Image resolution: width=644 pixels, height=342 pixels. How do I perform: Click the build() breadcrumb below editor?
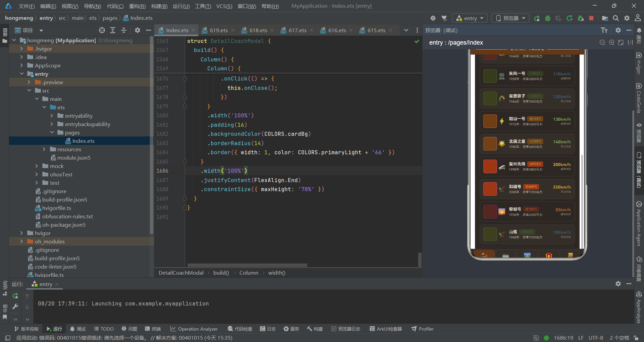pos(221,273)
